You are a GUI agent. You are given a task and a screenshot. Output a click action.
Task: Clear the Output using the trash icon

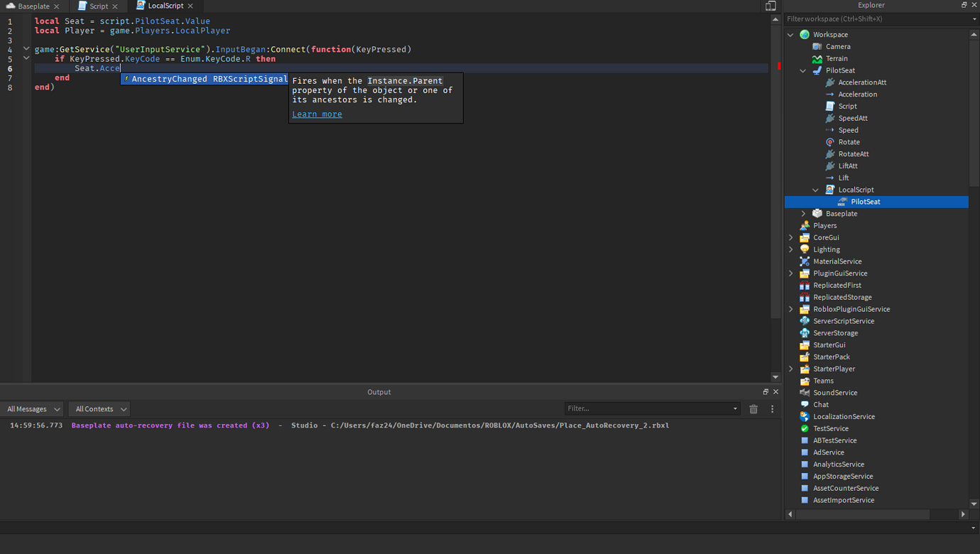click(753, 408)
